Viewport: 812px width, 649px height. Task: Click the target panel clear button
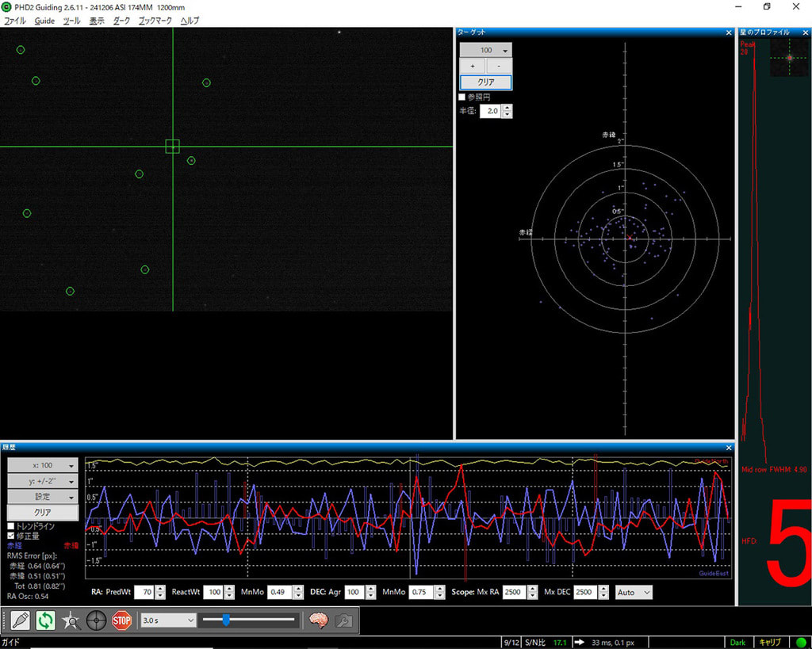[486, 82]
